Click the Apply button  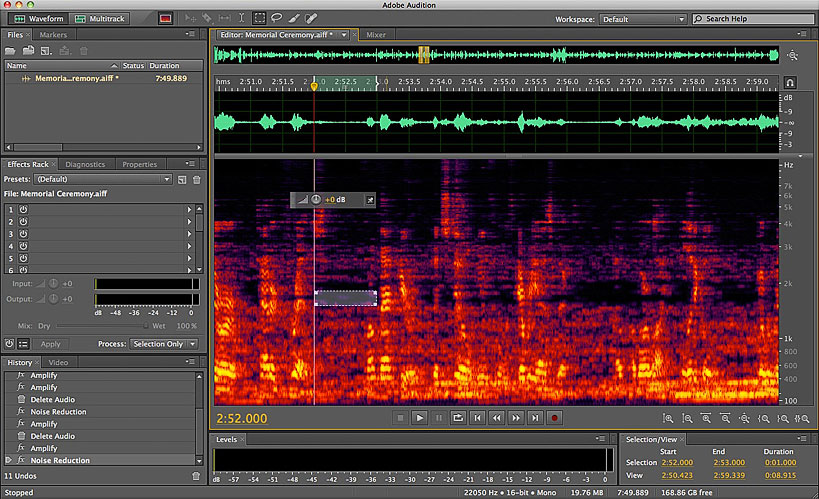coord(51,344)
